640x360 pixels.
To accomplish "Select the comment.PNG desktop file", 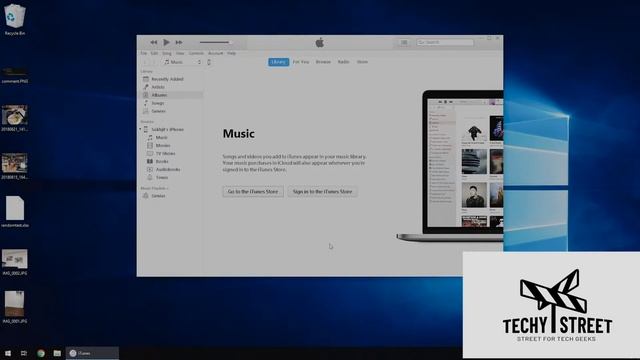I will [15, 75].
